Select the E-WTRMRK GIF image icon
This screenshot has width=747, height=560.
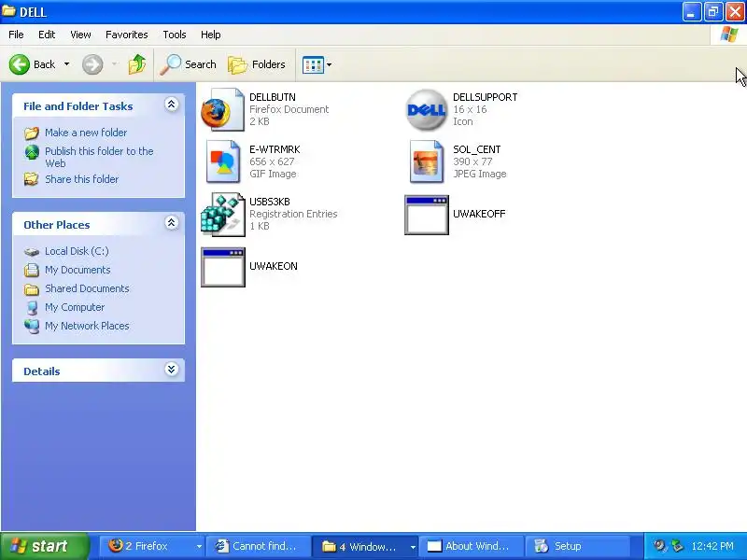coord(222,161)
